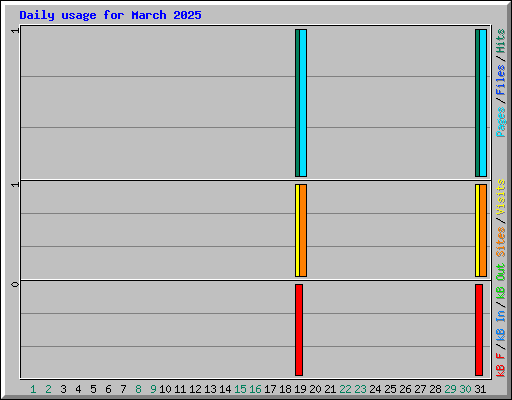The height and width of the screenshot is (400, 512).
Task: Click the 'kB In' legend label
Action: (x=501, y=326)
